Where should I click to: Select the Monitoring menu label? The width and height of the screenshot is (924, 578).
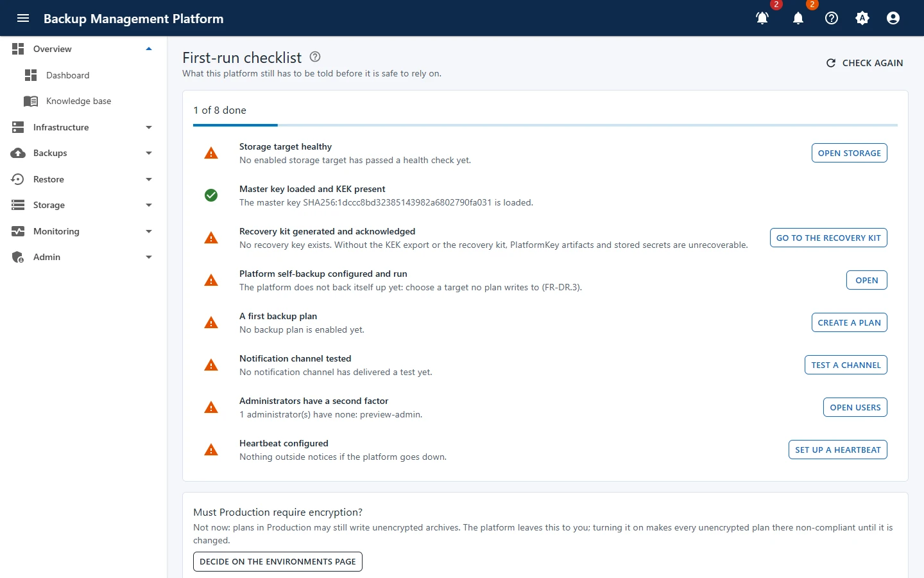point(56,231)
